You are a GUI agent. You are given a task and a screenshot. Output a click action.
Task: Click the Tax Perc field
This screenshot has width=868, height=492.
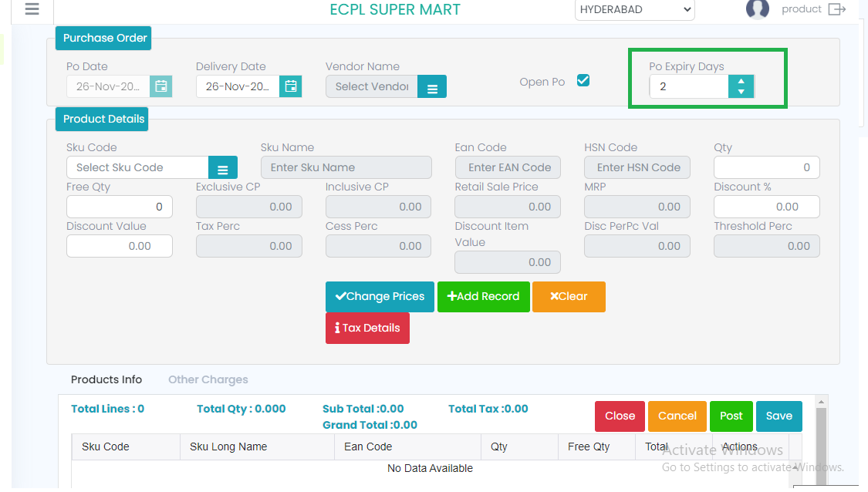point(248,246)
